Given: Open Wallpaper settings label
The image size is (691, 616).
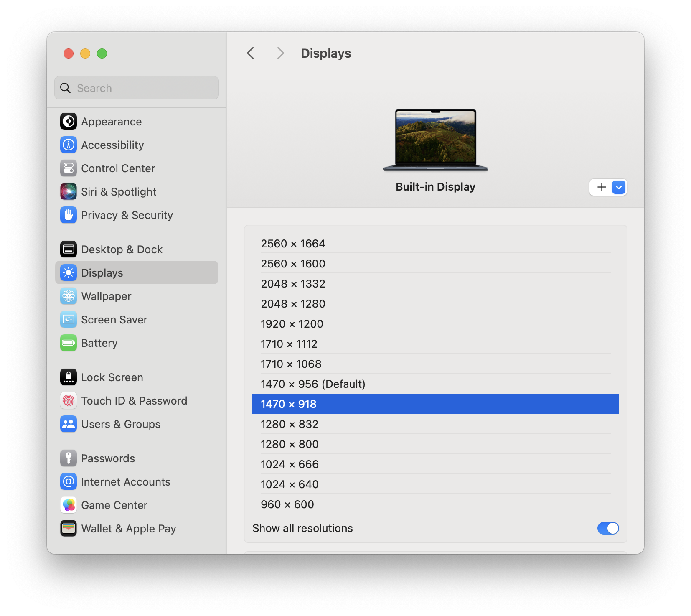Looking at the screenshot, I should pos(106,296).
